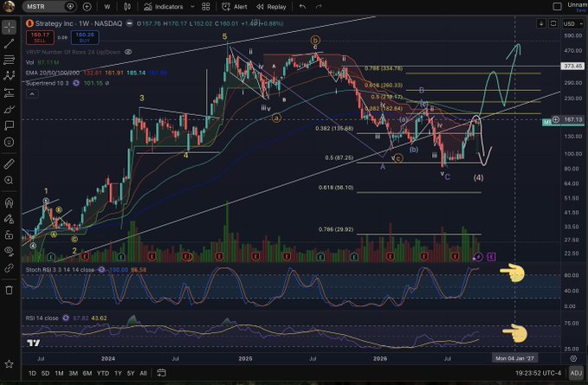The image size is (588, 385).
Task: Click the undo arrow
Action: (302, 6)
